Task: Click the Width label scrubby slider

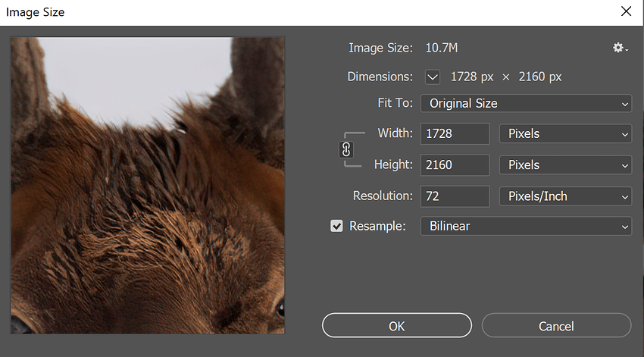Action: [395, 133]
